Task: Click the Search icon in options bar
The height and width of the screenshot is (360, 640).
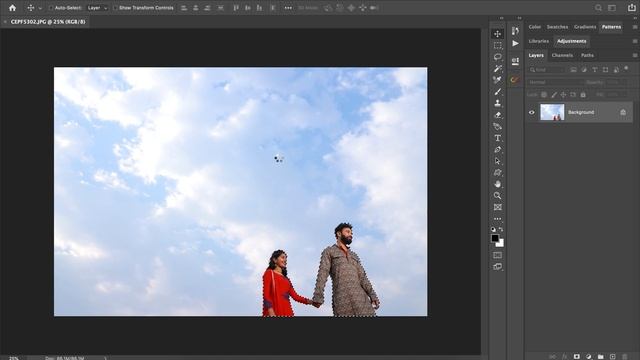Action: tap(598, 8)
